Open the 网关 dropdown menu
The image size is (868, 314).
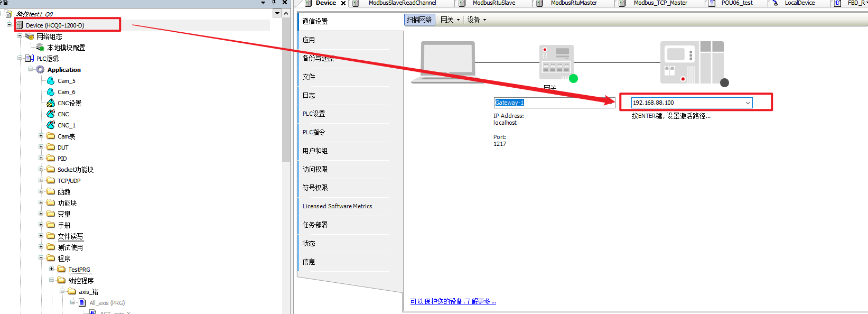coord(450,20)
